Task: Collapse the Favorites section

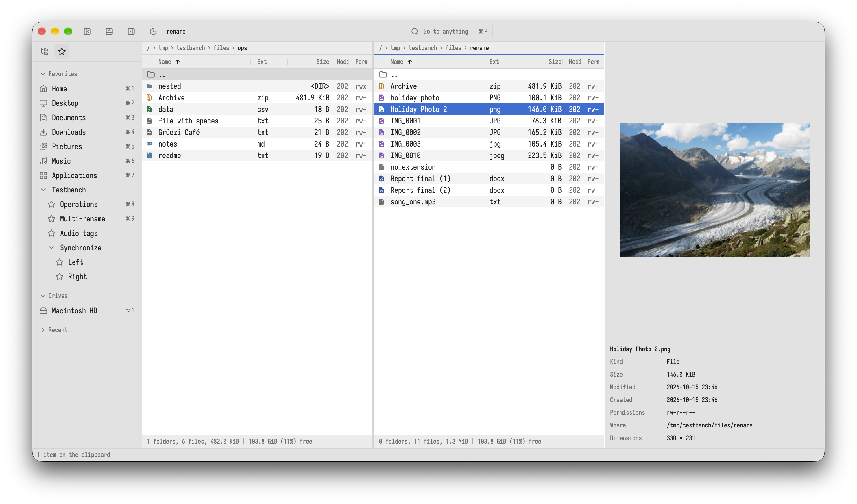Action: tap(43, 74)
